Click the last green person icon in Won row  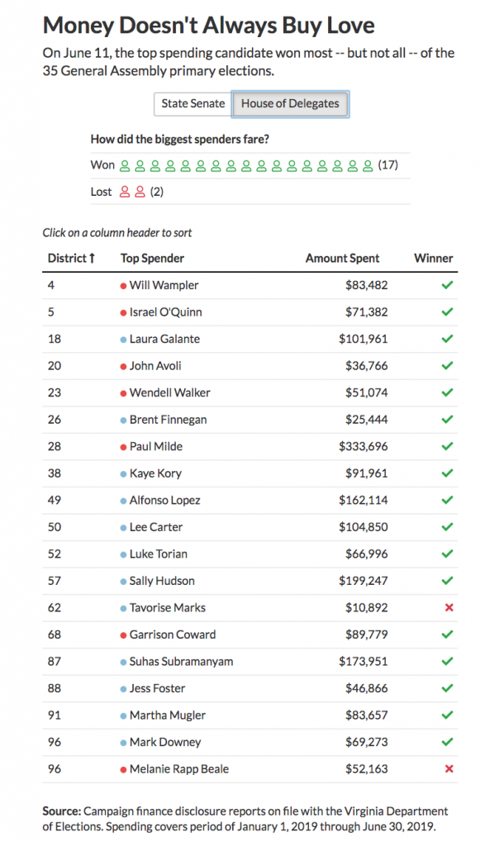click(368, 165)
